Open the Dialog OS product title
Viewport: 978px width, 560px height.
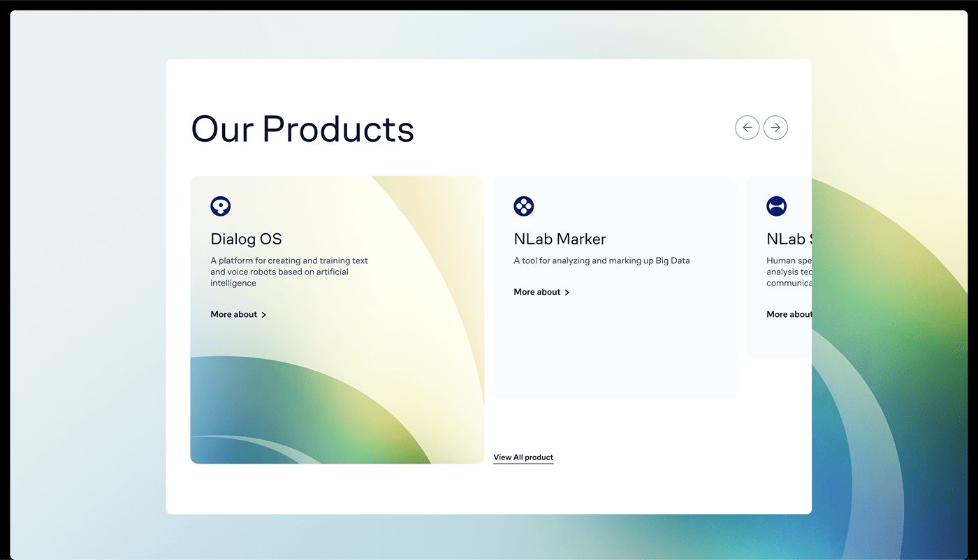pyautogui.click(x=246, y=239)
